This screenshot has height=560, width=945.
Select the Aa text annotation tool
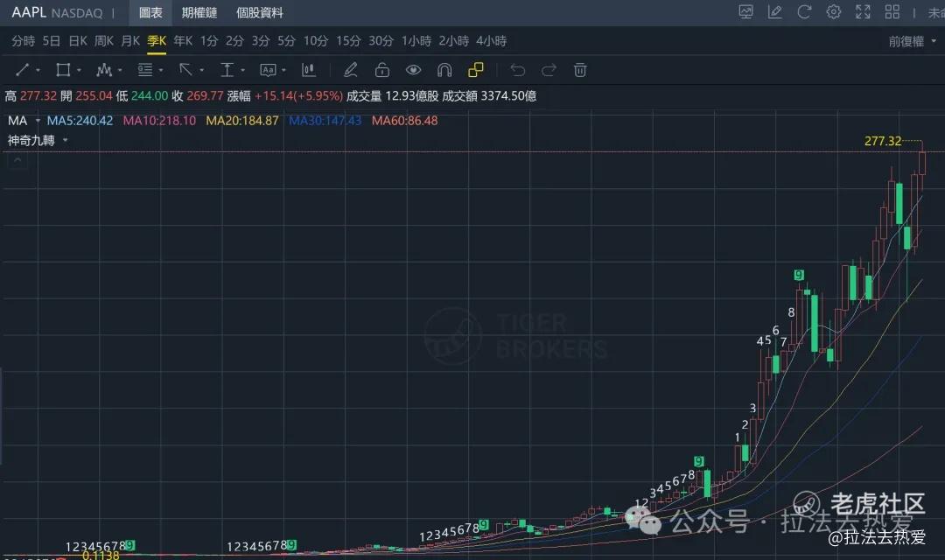pyautogui.click(x=268, y=70)
